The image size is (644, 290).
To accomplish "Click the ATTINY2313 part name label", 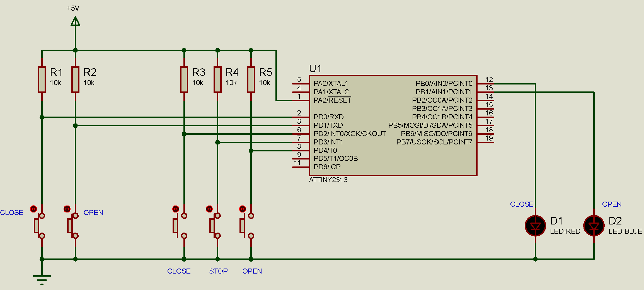I will 328,180.
